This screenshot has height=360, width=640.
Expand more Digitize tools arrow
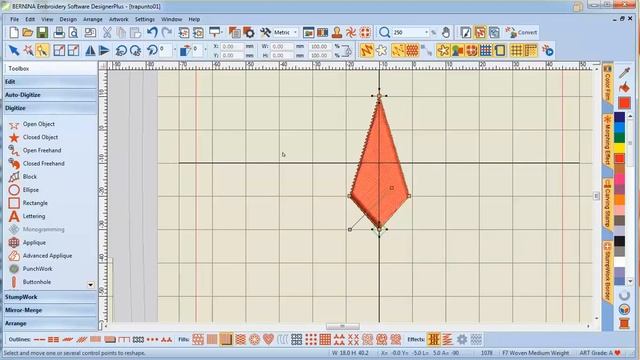91,285
